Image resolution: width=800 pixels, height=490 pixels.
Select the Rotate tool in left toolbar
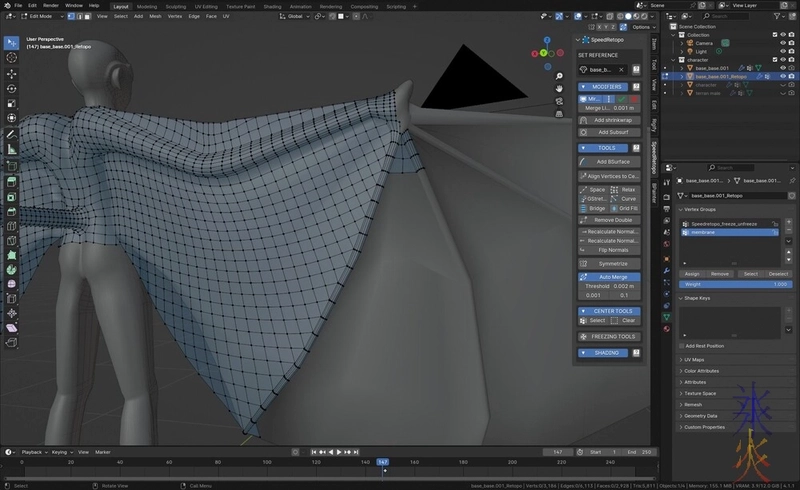click(11, 88)
